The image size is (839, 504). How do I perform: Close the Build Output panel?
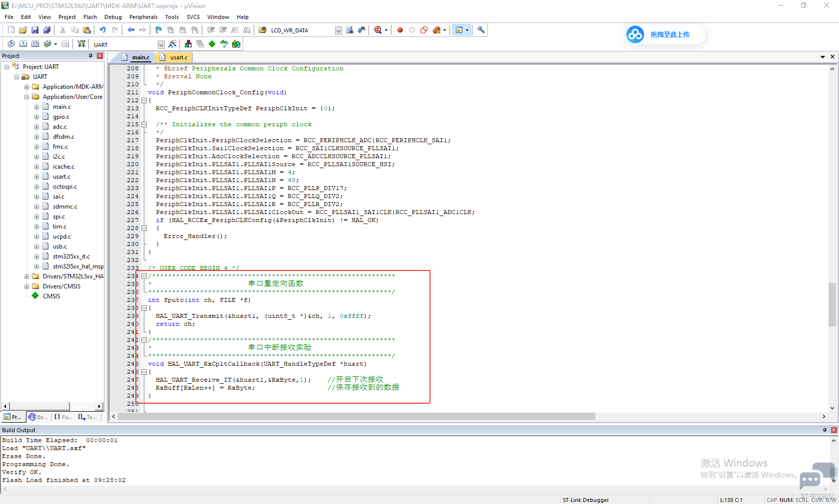834,430
